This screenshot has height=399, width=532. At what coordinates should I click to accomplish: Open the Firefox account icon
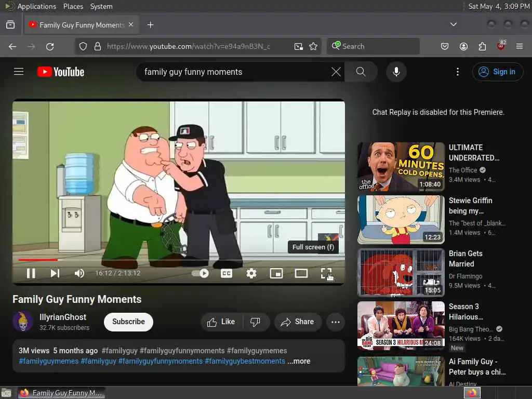(x=463, y=46)
